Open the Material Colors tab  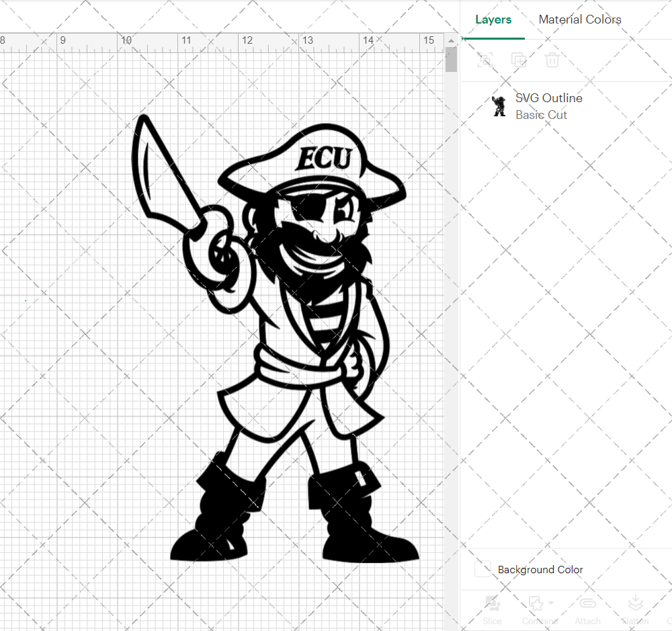pos(580,19)
